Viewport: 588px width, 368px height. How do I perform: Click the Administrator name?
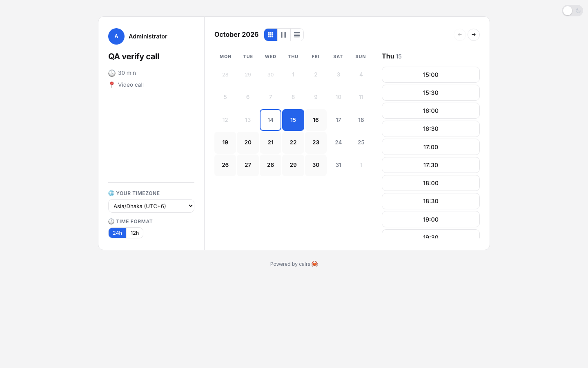[x=148, y=36]
